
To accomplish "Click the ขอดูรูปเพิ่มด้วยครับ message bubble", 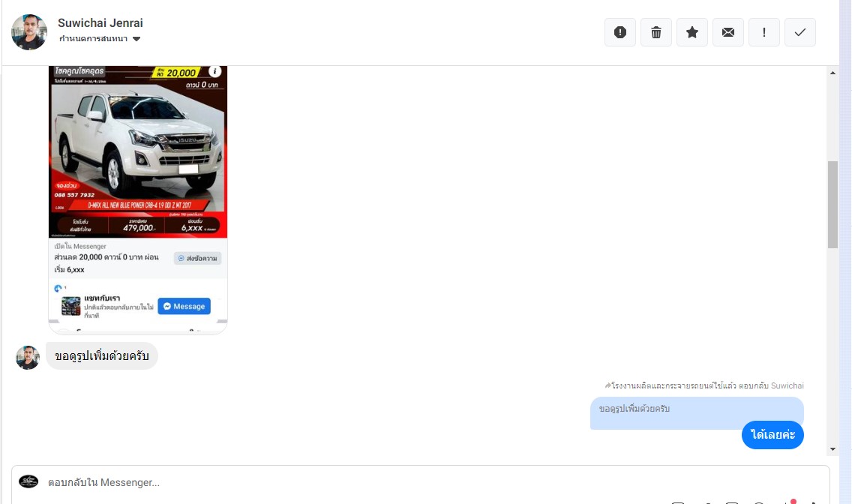I will [x=101, y=355].
